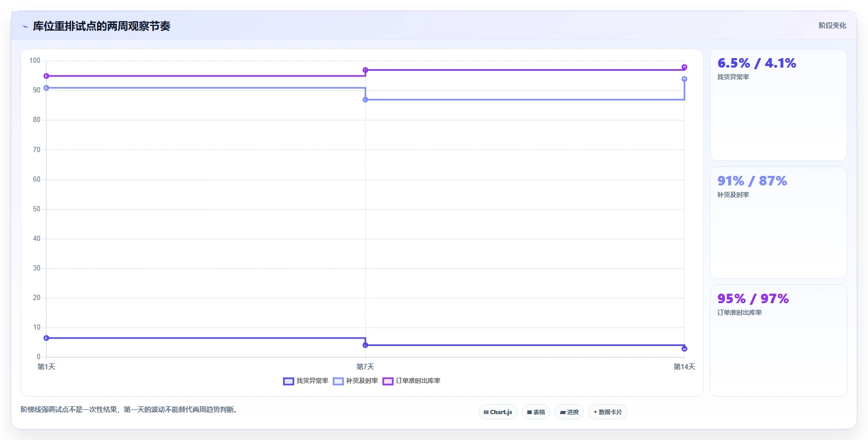
Task: Select the 订单准时出库率 point at 第1天
Action: point(47,76)
